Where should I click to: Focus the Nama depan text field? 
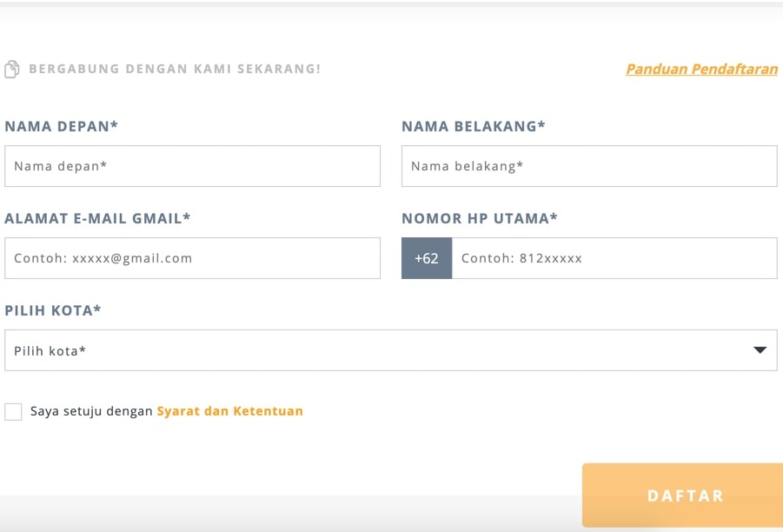click(192, 166)
